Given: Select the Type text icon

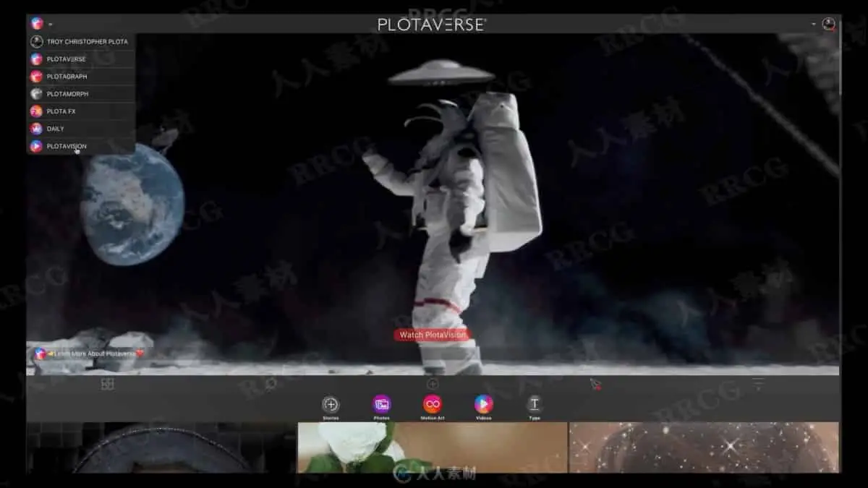Looking at the screenshot, I should [x=535, y=405].
